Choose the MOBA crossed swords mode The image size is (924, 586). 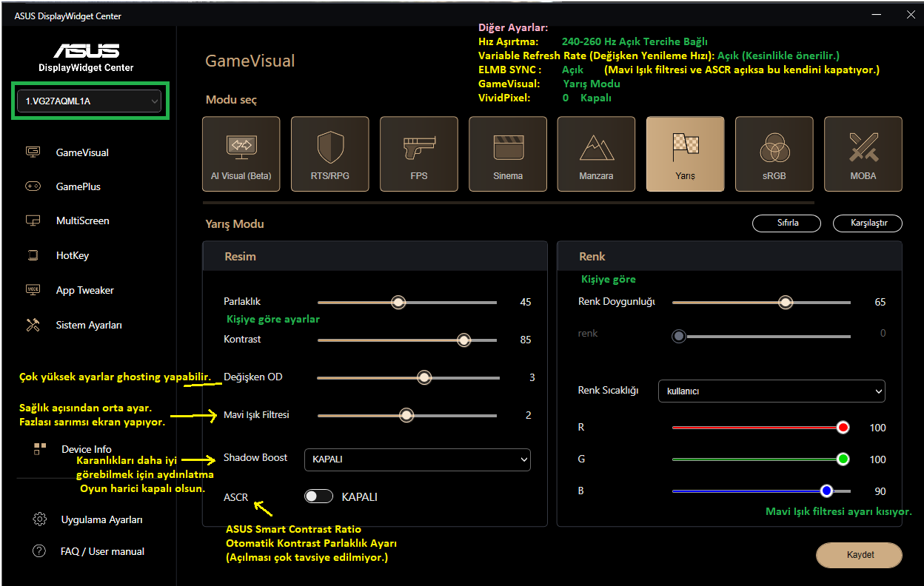coord(863,154)
